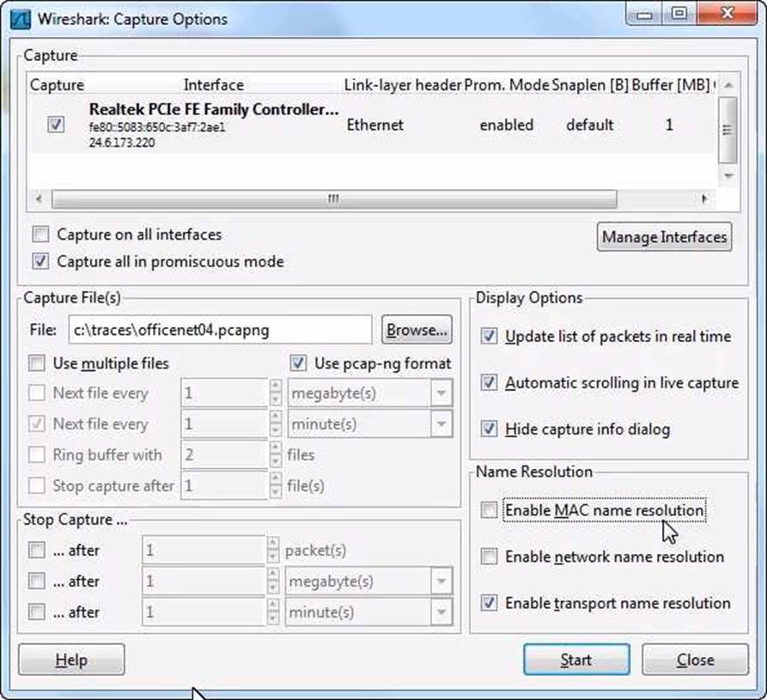Click the capture File path input field
Screen dimensions: 767x700
point(220,330)
